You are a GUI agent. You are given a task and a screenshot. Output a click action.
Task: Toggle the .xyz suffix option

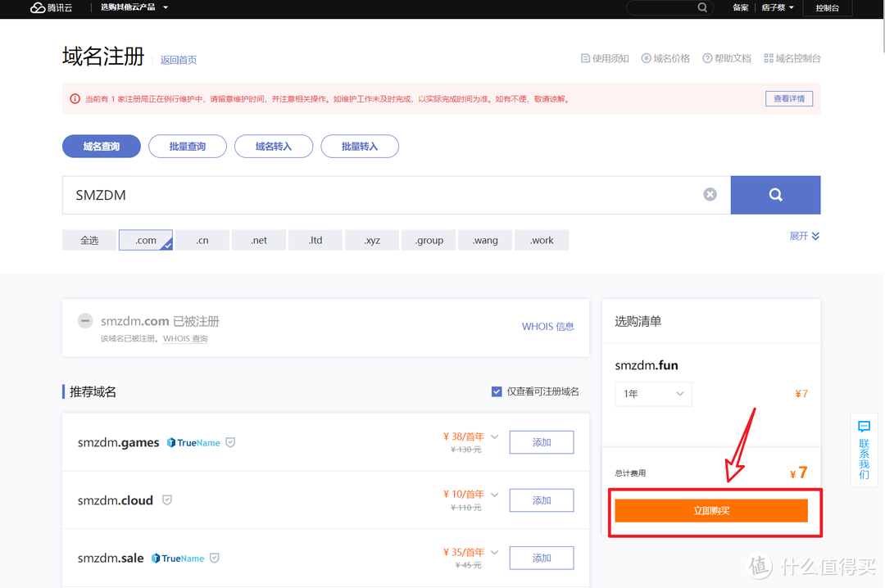pos(372,240)
